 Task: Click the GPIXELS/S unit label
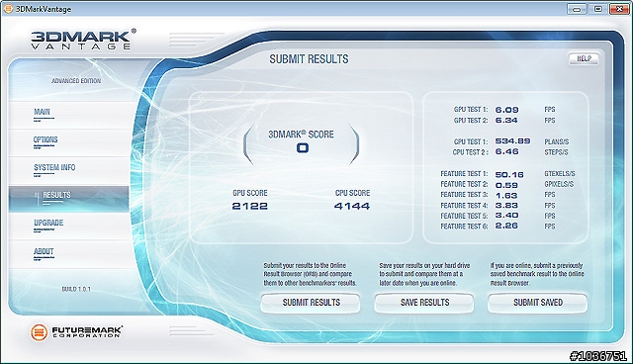click(x=559, y=184)
